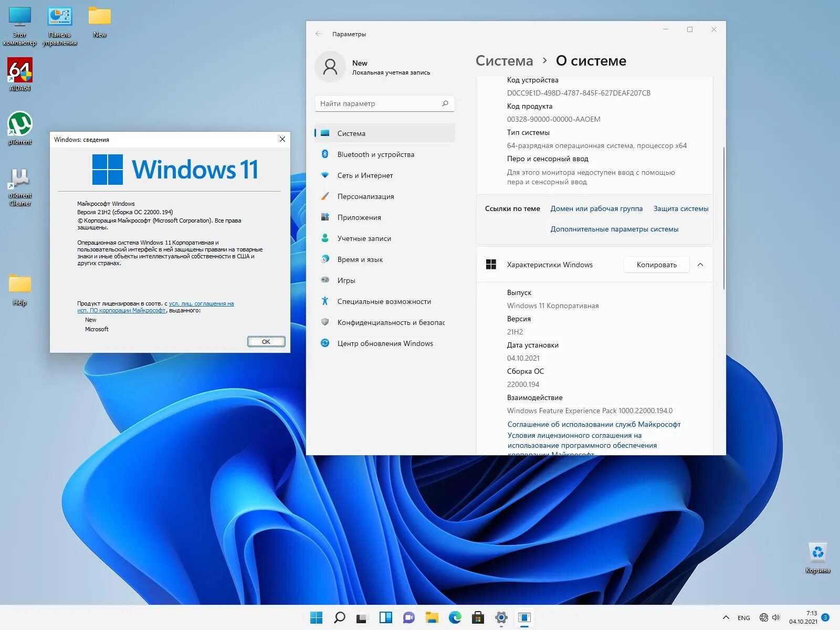Show hidden tray icons chevron
840x630 pixels.
(x=726, y=617)
